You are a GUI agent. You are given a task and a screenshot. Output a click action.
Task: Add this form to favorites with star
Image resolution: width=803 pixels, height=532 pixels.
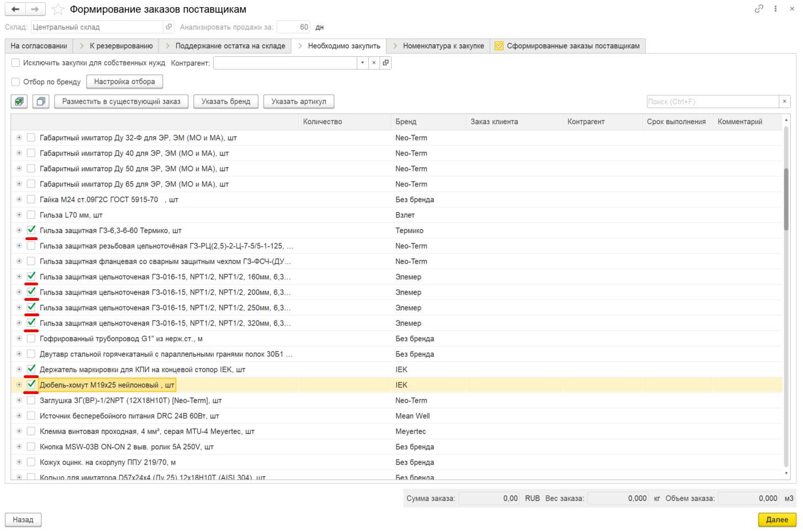[58, 9]
